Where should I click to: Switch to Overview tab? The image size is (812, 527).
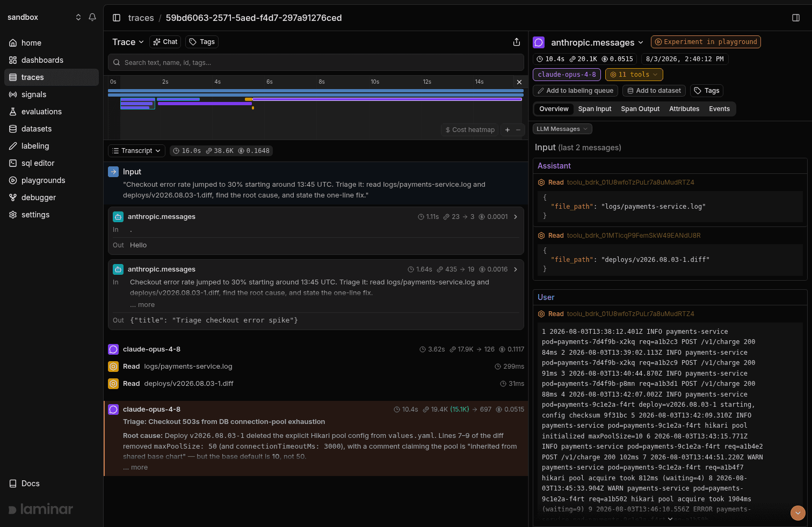554,109
